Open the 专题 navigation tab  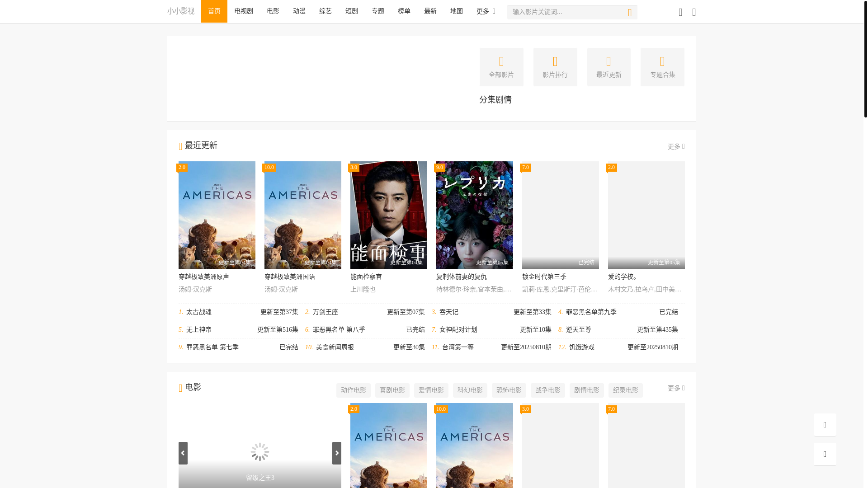378,11
